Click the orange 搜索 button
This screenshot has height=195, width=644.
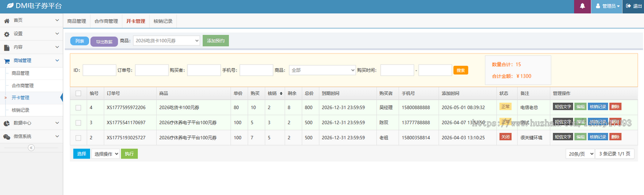[461, 70]
